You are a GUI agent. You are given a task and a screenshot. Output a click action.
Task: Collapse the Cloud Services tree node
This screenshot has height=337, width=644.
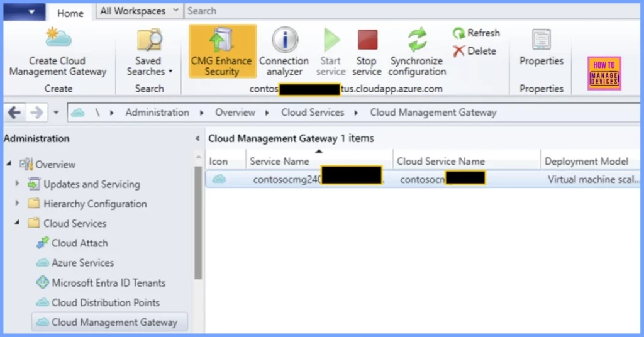(x=17, y=223)
